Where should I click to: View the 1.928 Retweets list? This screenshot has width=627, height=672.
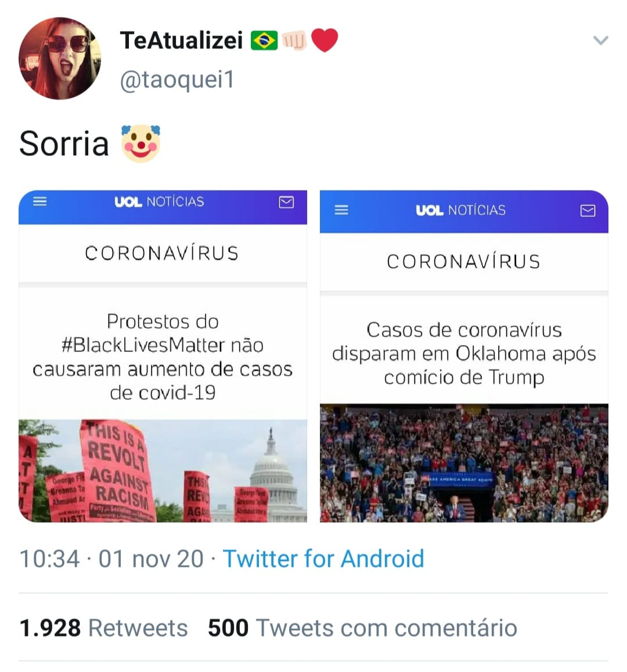pyautogui.click(x=104, y=628)
